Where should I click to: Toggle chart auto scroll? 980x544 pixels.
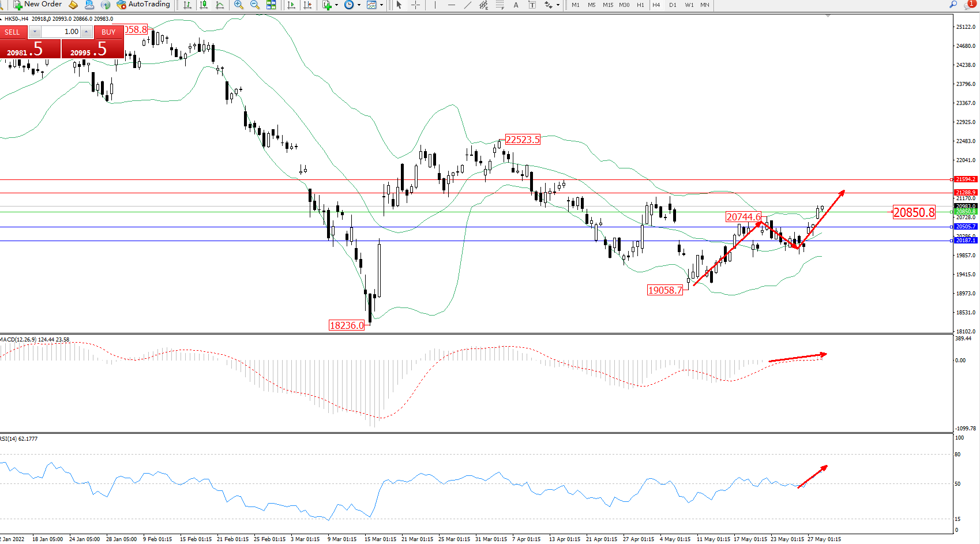(x=291, y=5)
